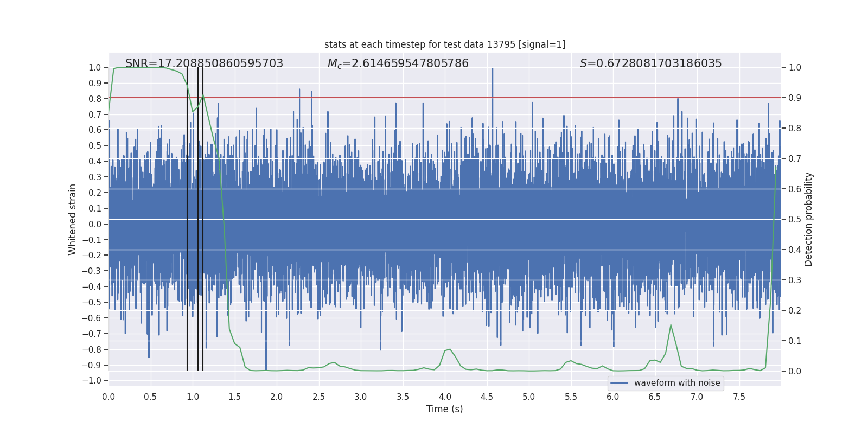Screen dimensions: 868x434
Task: Click the chirp mass Mc annotation
Action: [398, 63]
